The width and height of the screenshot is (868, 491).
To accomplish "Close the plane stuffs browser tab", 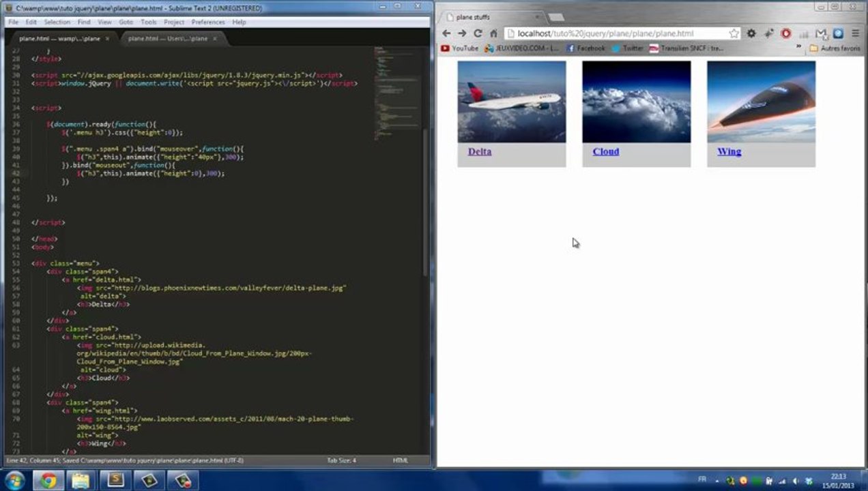I will point(538,16).
